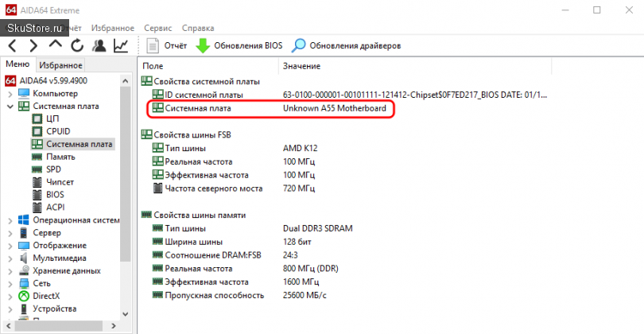
Task: Select Системная плата child item in the tree
Action: [x=72, y=144]
